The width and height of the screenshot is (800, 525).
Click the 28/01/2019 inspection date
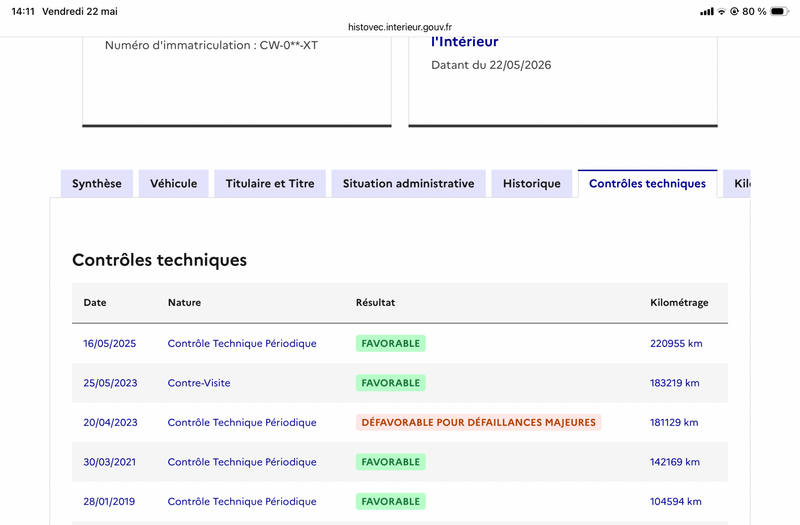(109, 502)
